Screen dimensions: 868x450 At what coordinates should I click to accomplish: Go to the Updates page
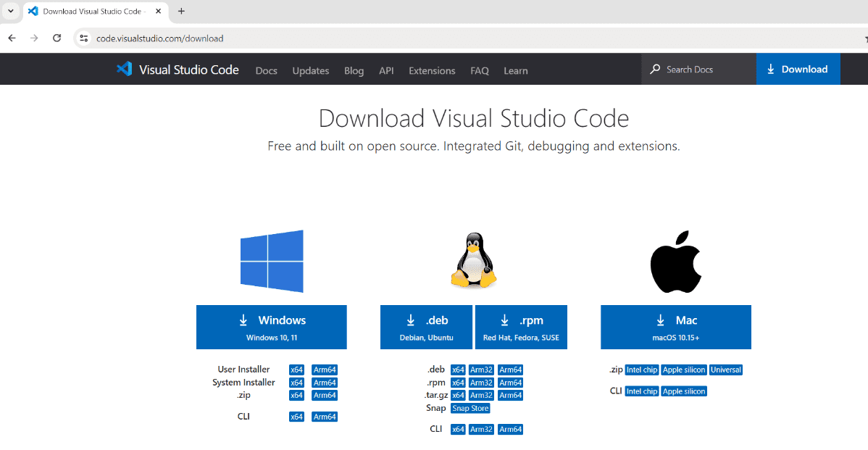311,70
